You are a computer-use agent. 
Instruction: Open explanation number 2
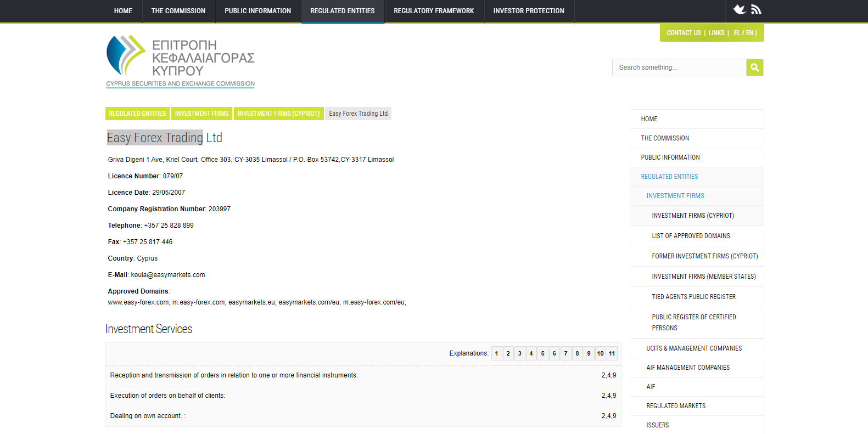[508, 353]
